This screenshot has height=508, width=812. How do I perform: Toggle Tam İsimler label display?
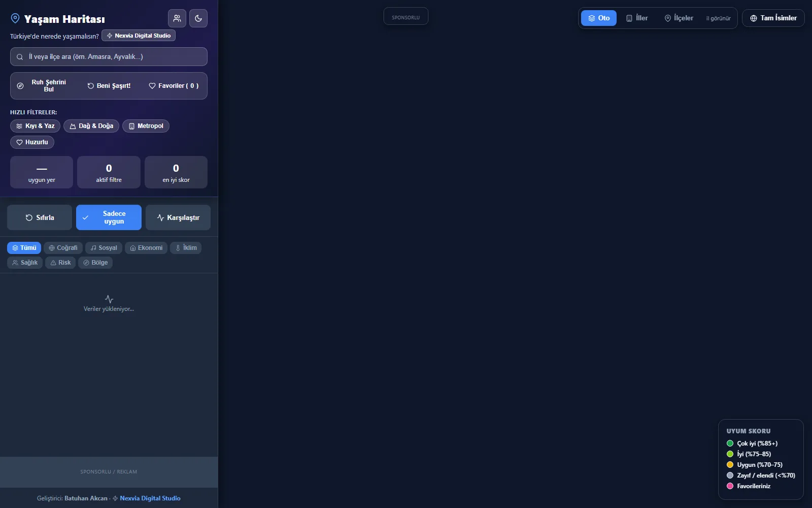[x=773, y=18]
